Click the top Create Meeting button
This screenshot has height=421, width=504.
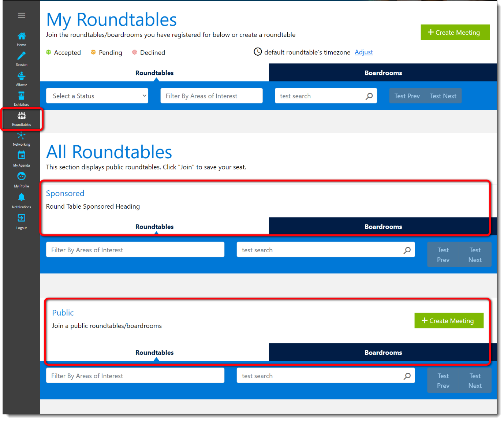455,33
